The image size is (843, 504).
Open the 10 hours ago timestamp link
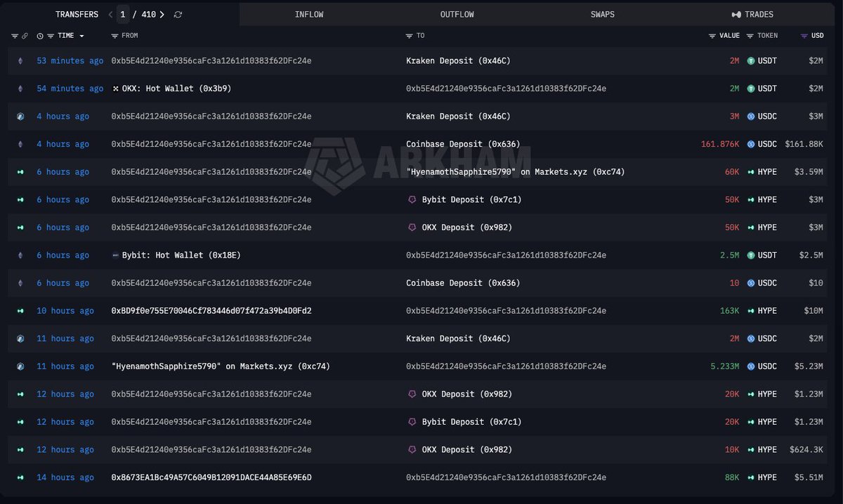coord(65,311)
